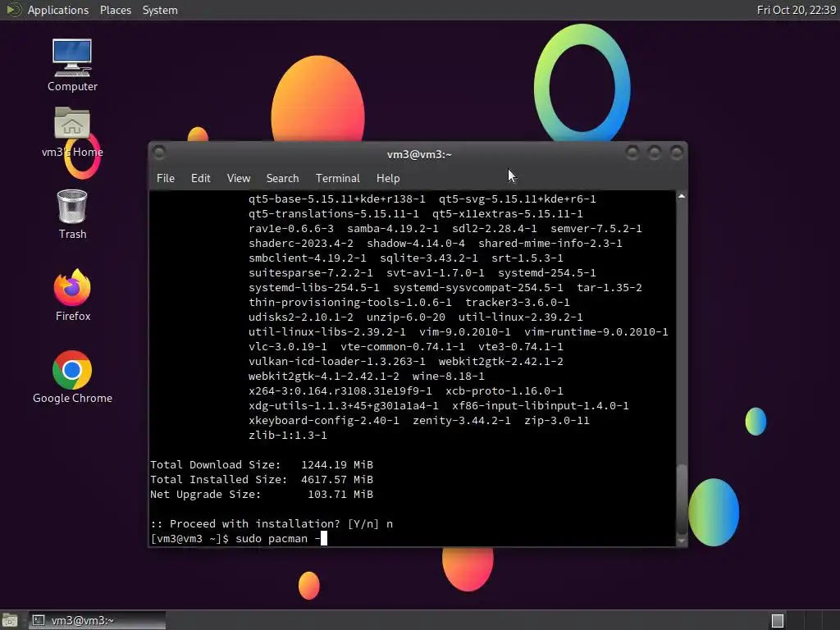
Task: Click the terminal scrollbar thumb
Action: click(x=682, y=498)
